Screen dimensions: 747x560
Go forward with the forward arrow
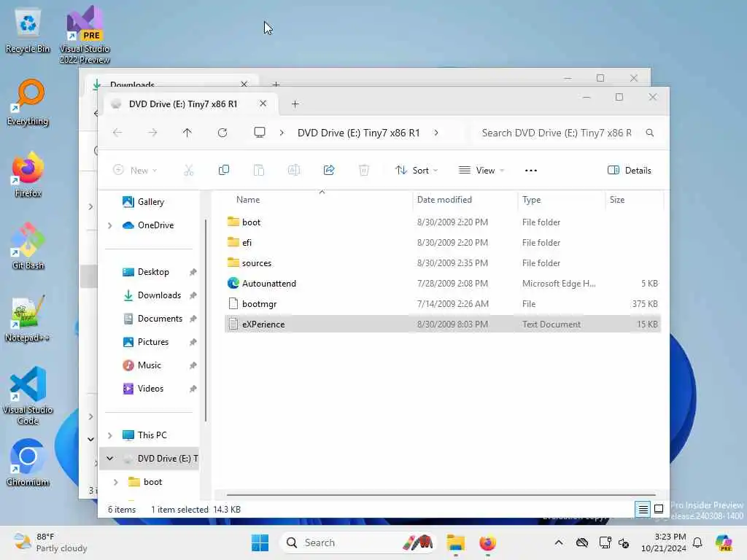152,133
